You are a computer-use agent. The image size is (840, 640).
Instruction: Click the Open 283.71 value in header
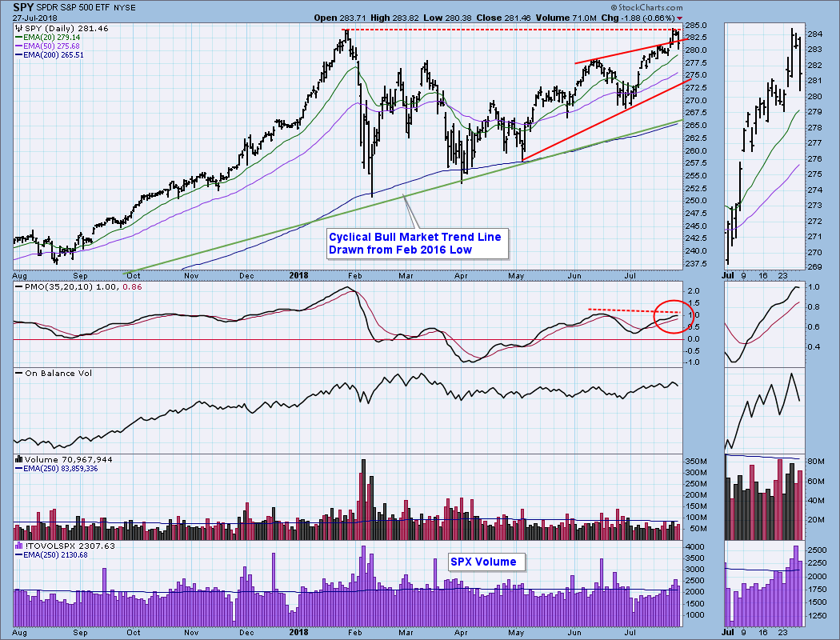340,18
